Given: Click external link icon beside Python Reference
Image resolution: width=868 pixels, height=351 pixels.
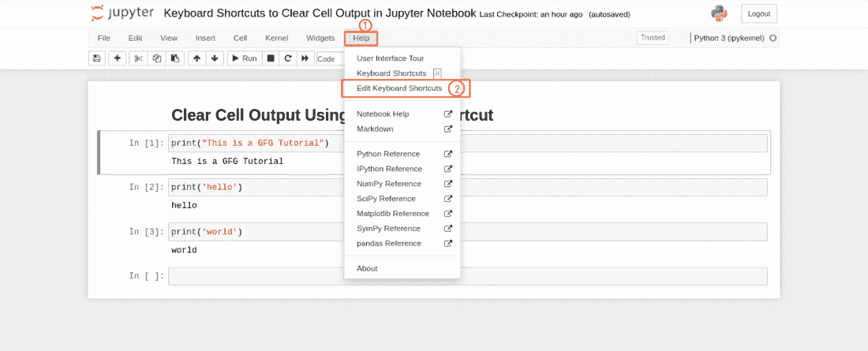Looking at the screenshot, I should point(448,154).
